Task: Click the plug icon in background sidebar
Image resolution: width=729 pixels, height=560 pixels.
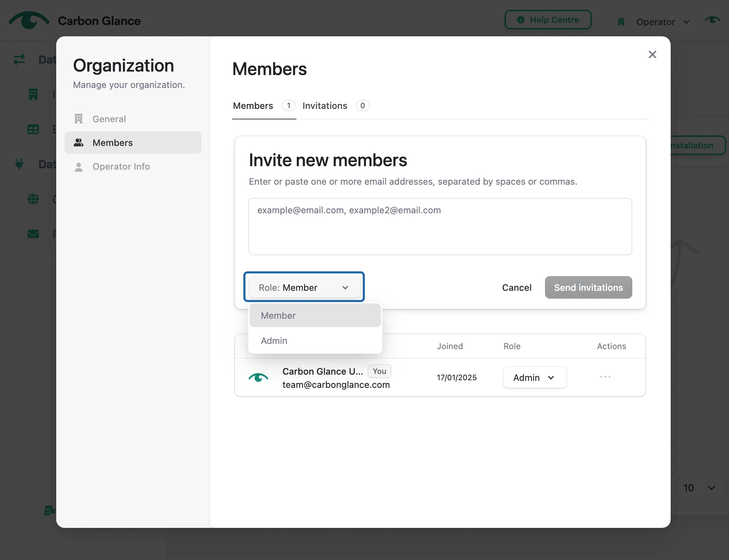Action: coord(19,164)
